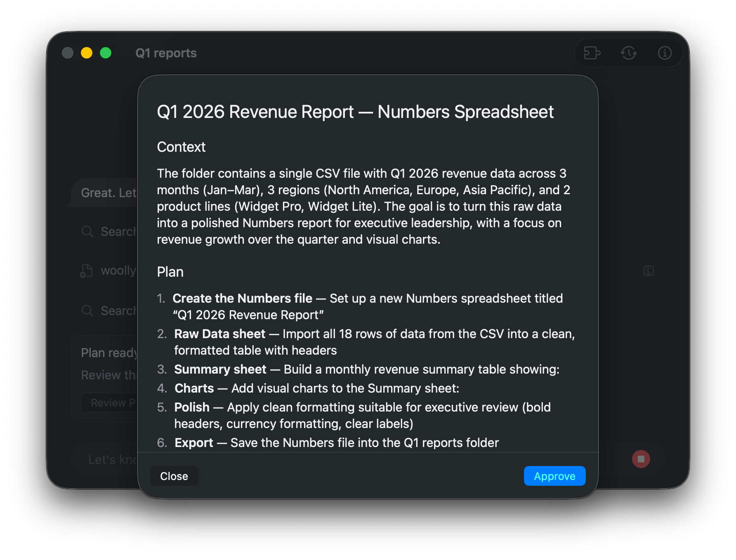
Task: Open the extensions icon in title bar
Action: [x=592, y=53]
